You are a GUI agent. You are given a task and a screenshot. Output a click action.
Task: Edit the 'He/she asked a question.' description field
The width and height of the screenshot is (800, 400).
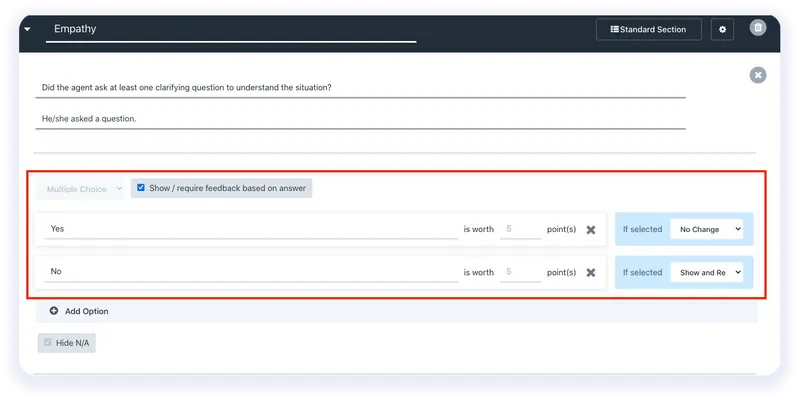(x=360, y=119)
